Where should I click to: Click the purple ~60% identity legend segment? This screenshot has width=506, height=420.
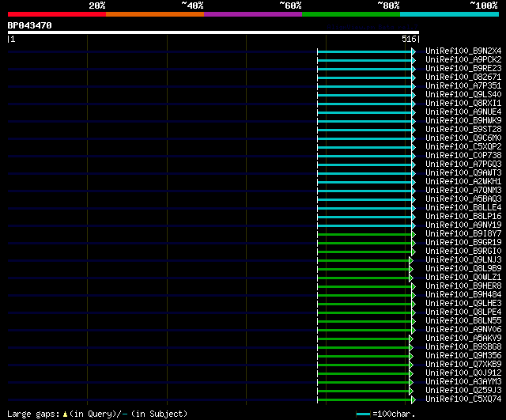(x=253, y=14)
